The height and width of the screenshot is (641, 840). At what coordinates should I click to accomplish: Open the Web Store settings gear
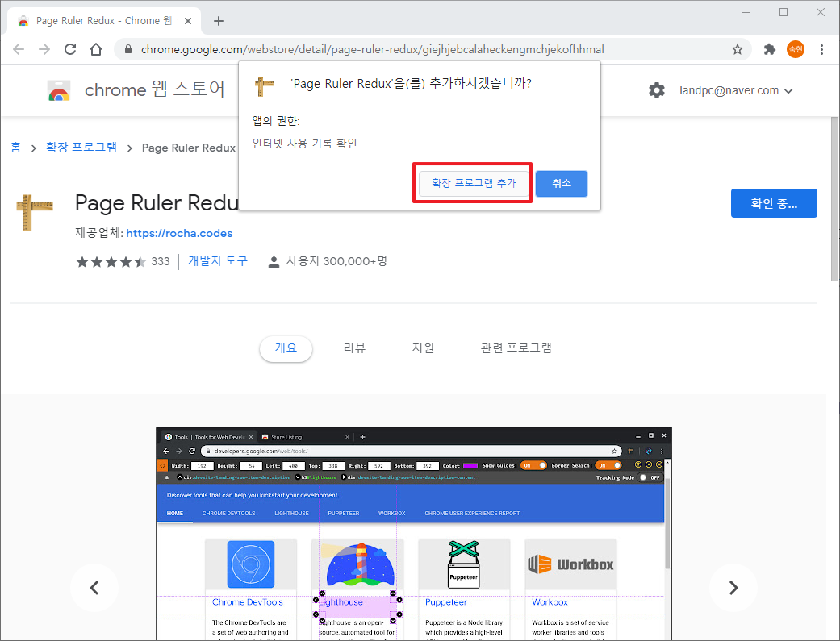tap(657, 90)
